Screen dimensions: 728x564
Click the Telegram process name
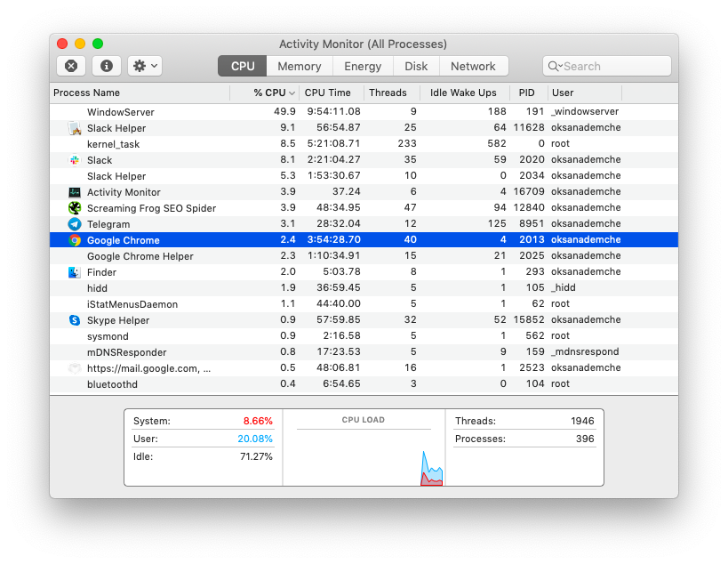108,224
